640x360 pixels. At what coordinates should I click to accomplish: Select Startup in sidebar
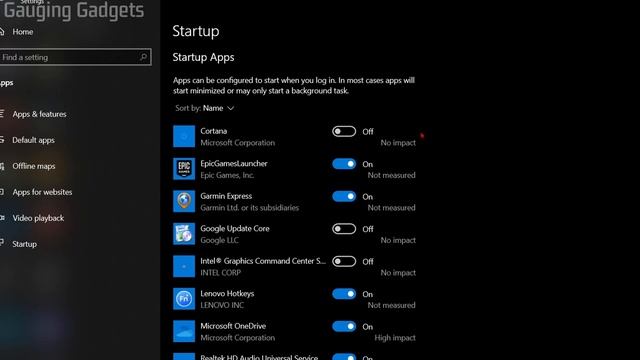tap(24, 244)
